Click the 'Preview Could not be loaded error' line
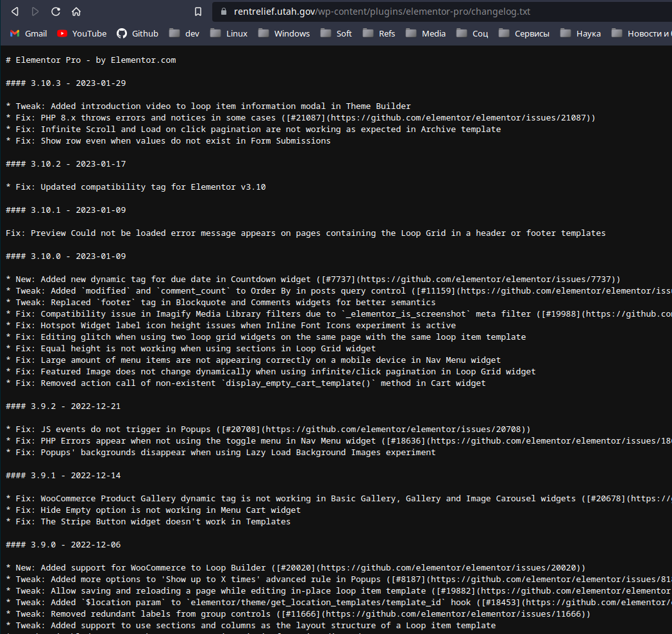This screenshot has width=672, height=634. [x=306, y=233]
